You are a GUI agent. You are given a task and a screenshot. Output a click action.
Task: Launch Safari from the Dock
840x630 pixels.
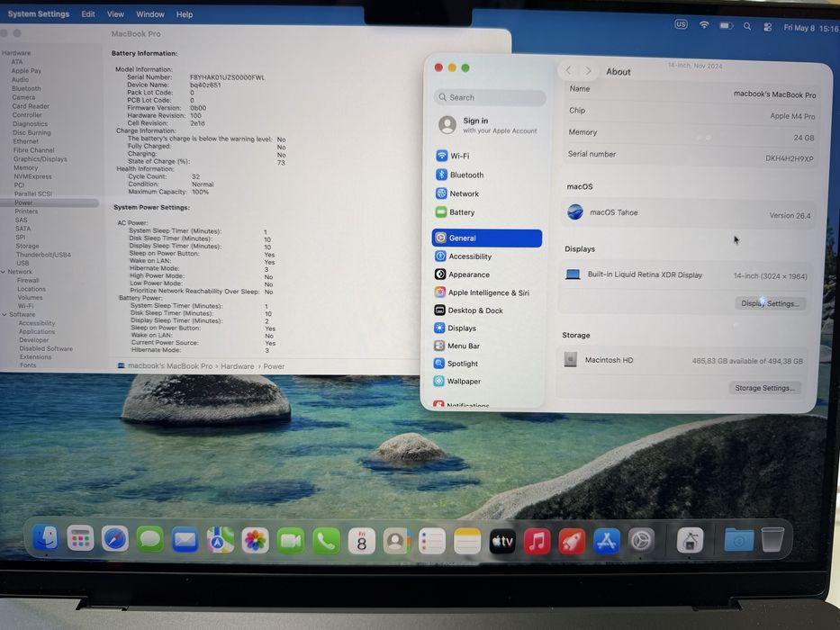[115, 539]
